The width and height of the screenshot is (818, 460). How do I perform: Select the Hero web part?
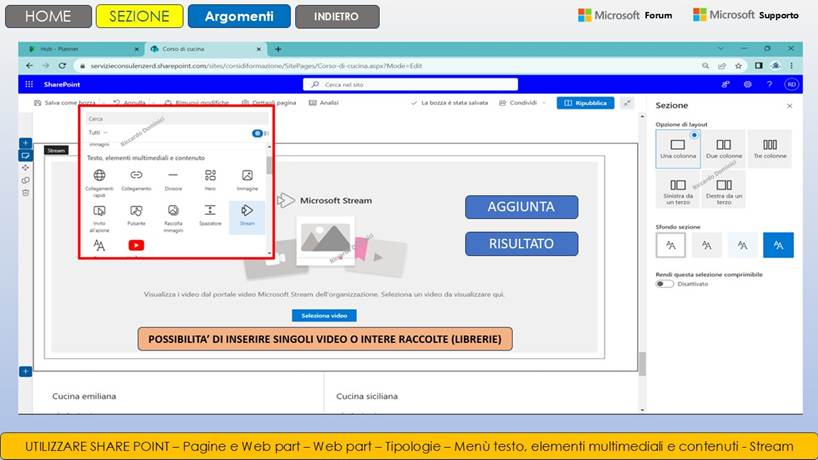210,180
